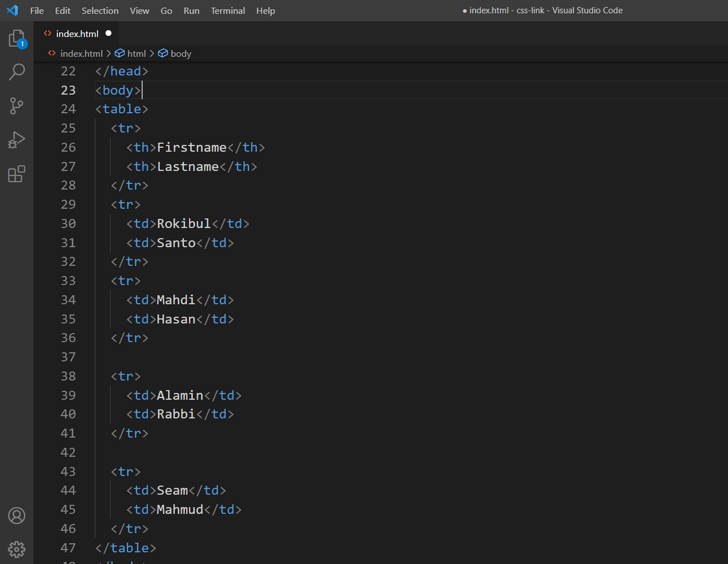Open the Selection menu
The width and height of the screenshot is (728, 564).
[x=100, y=11]
